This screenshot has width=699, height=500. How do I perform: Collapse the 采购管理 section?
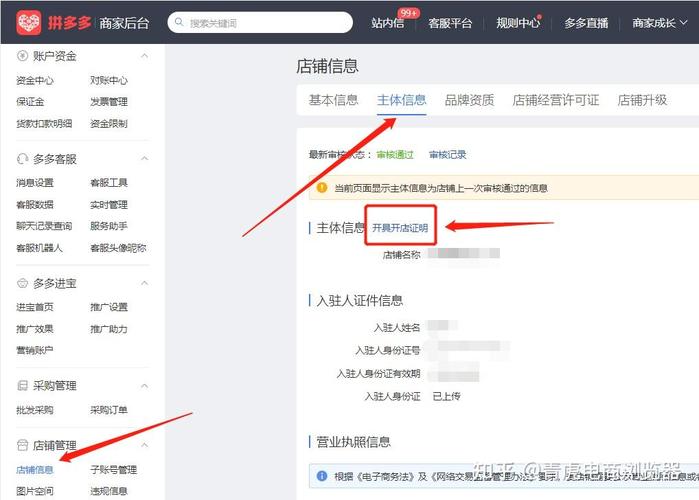click(144, 385)
